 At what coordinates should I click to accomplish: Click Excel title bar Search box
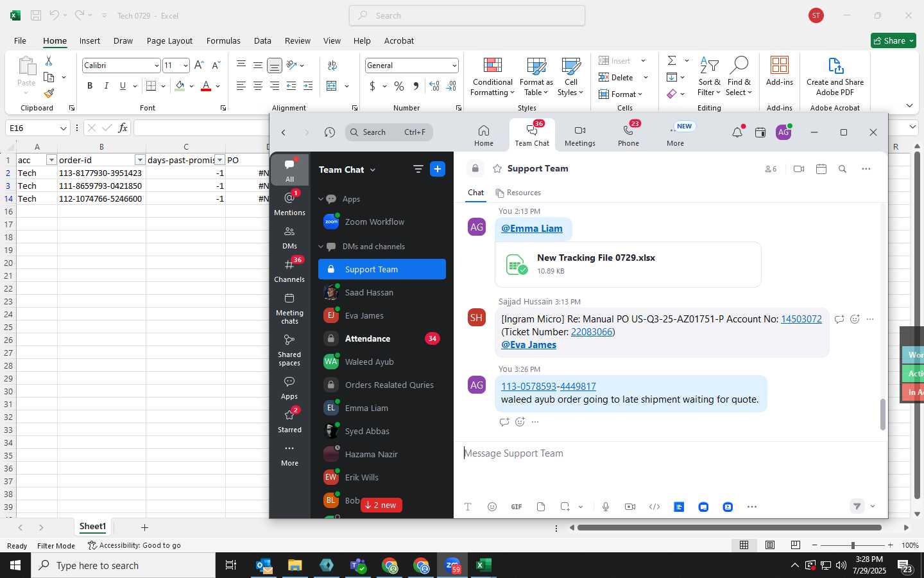click(x=467, y=15)
